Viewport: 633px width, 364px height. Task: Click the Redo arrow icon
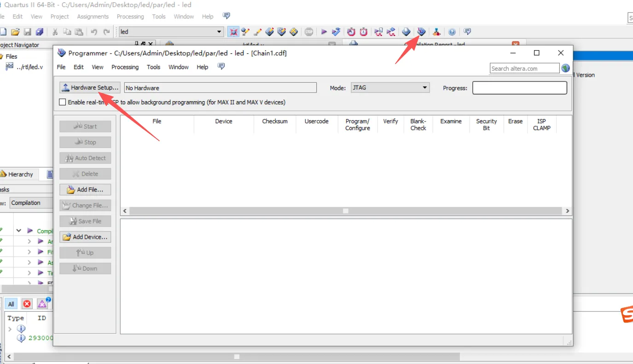pos(106,32)
